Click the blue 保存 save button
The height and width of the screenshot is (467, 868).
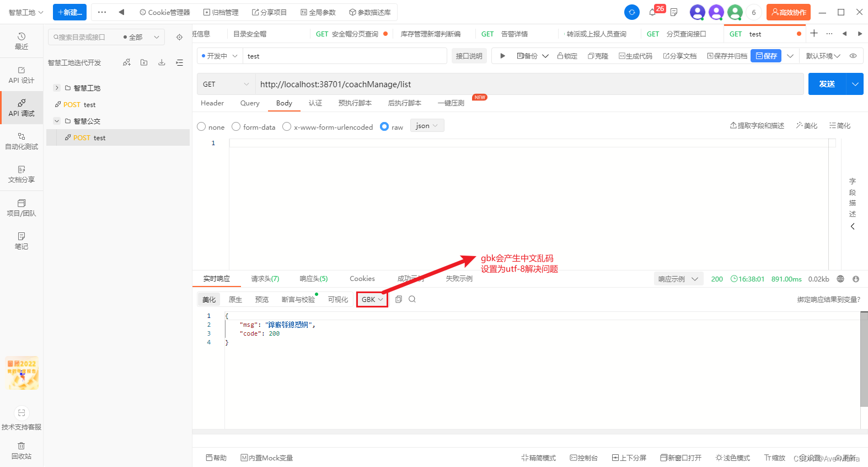(766, 56)
